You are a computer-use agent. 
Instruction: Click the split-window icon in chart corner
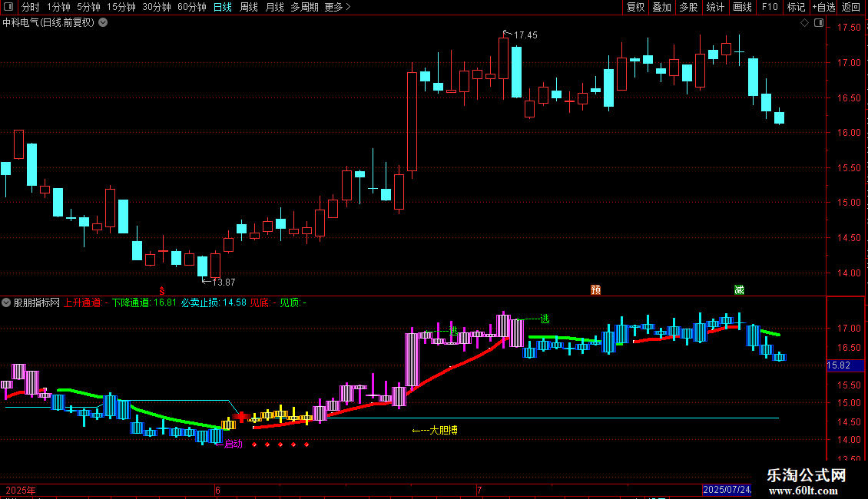[x=819, y=23]
